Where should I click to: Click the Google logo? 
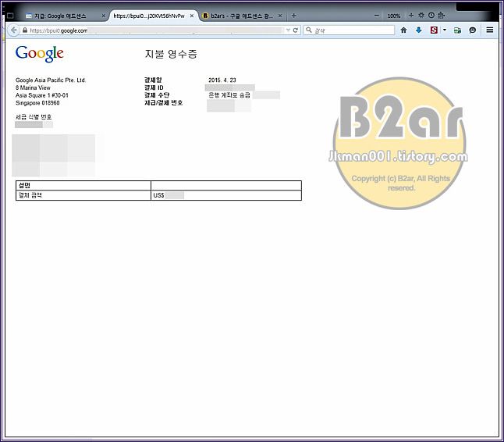point(40,54)
